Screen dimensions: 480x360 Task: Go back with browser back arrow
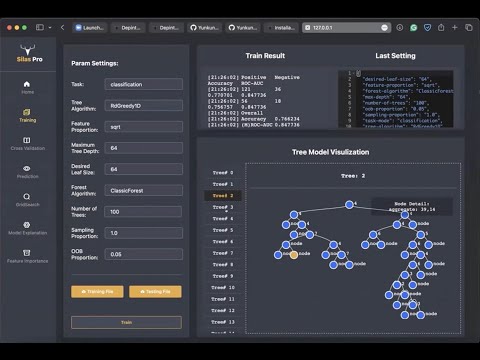[62, 27]
